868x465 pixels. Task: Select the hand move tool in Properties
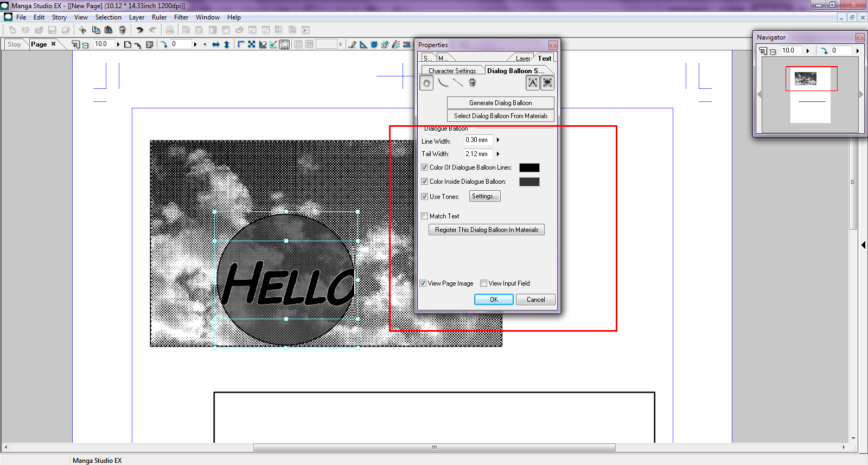coord(426,83)
